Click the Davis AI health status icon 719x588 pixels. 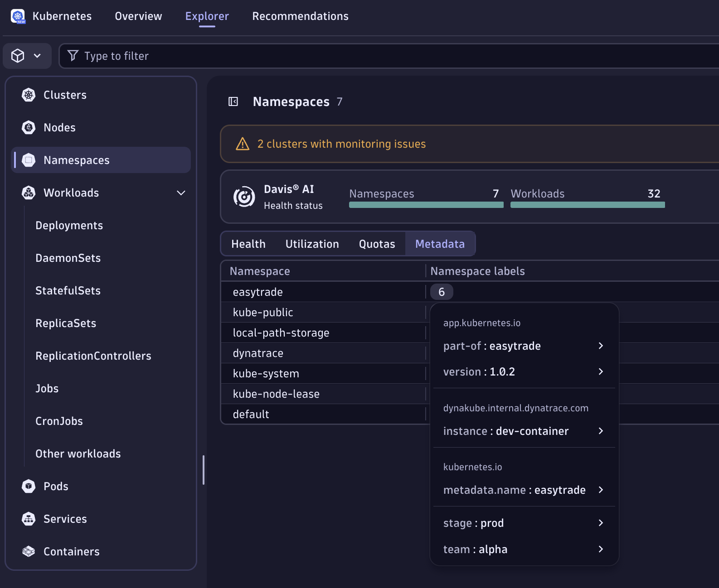pyautogui.click(x=244, y=197)
